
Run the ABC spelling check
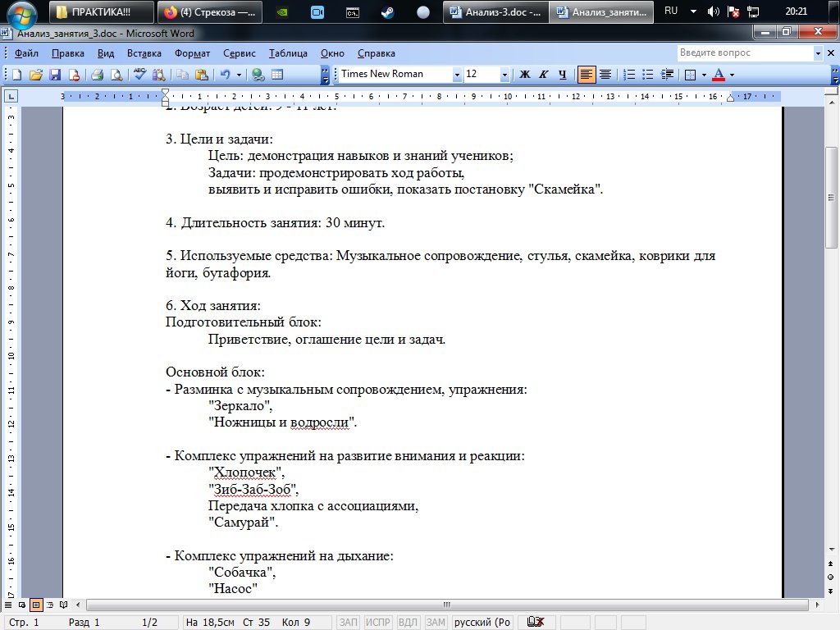tap(139, 75)
